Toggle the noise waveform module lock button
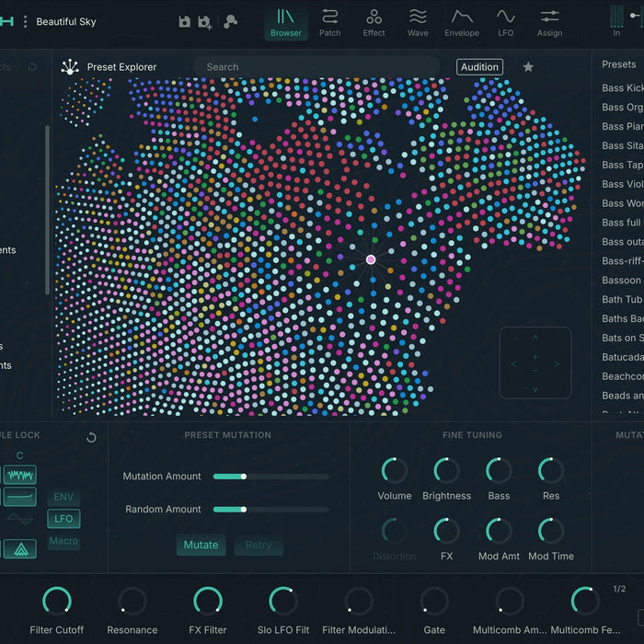 coord(20,475)
